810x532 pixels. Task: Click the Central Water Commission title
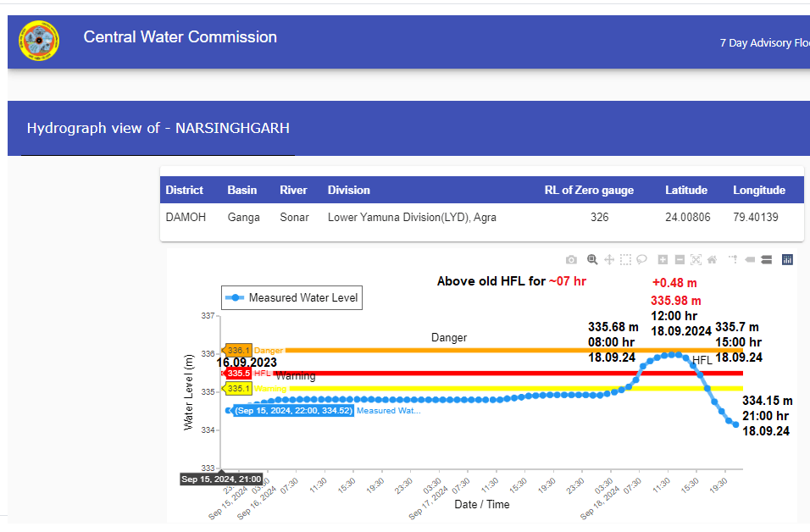(180, 37)
